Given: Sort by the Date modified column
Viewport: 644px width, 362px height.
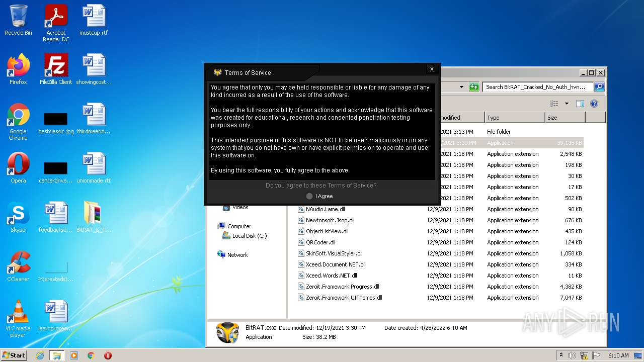Looking at the screenshot, I should 462,118.
